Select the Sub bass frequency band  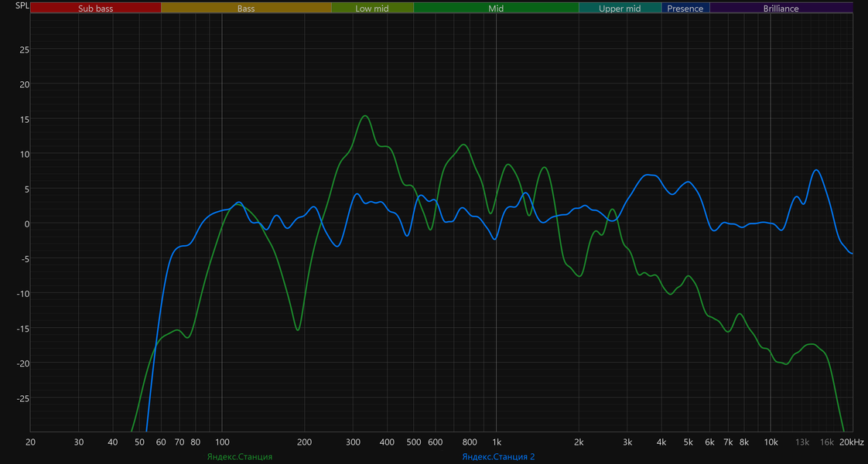[x=96, y=9]
